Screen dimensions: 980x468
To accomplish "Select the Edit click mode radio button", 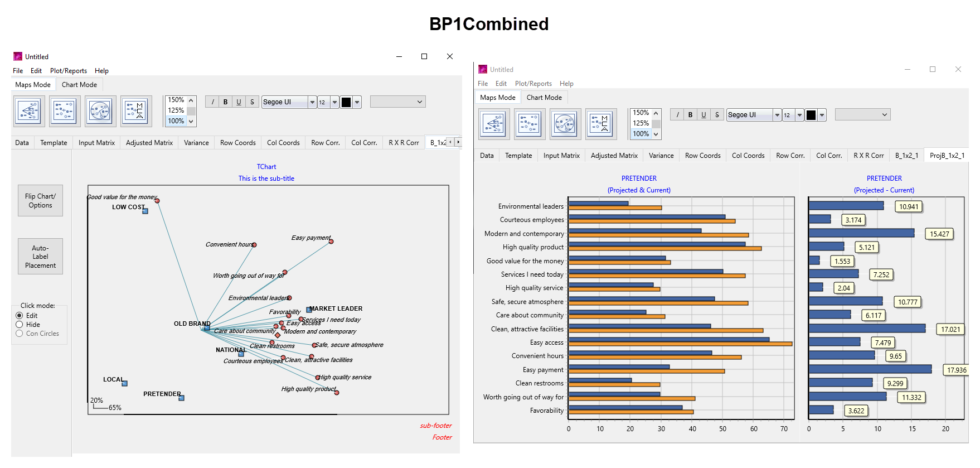I will [x=20, y=316].
